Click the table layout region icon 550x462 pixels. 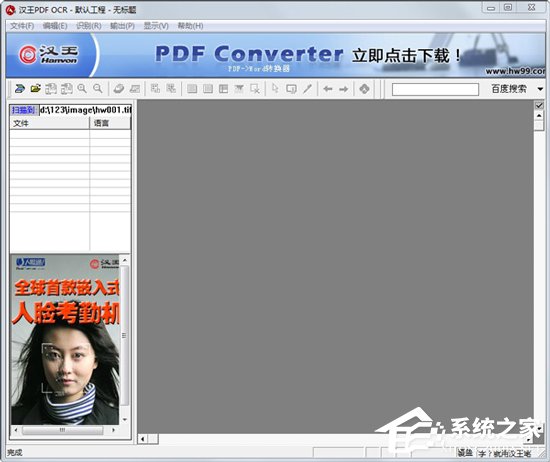click(x=223, y=89)
